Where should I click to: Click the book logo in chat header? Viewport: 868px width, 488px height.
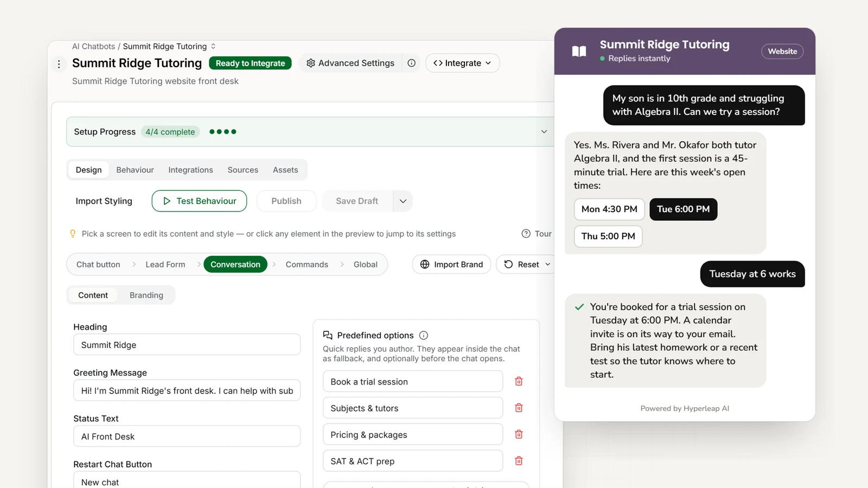579,52
